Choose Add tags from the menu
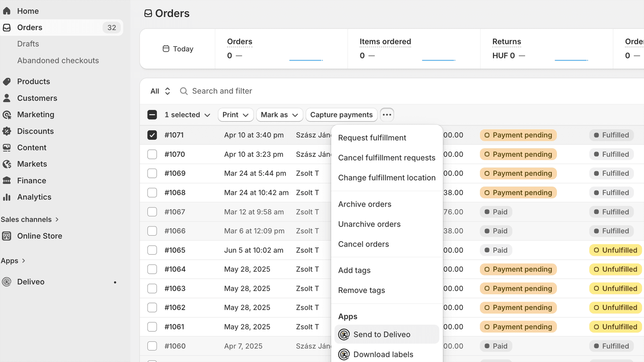The height and width of the screenshot is (362, 644). pos(387,270)
